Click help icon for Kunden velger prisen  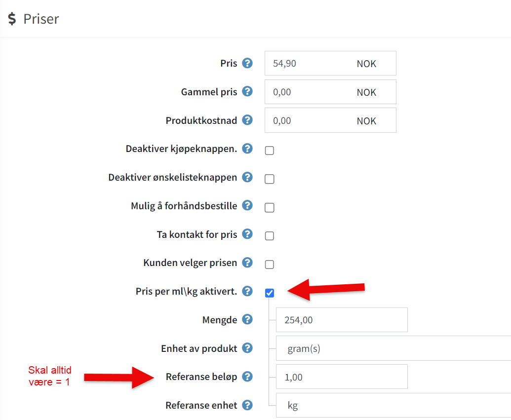[247, 263]
